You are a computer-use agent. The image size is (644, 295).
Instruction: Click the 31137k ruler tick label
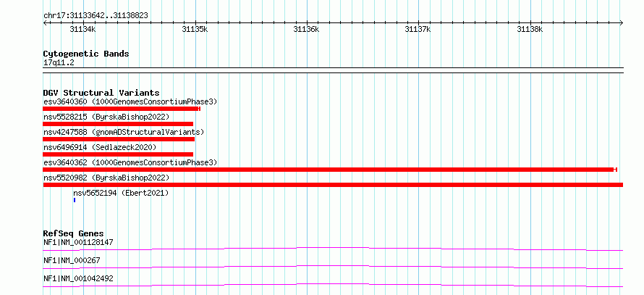[x=418, y=30]
